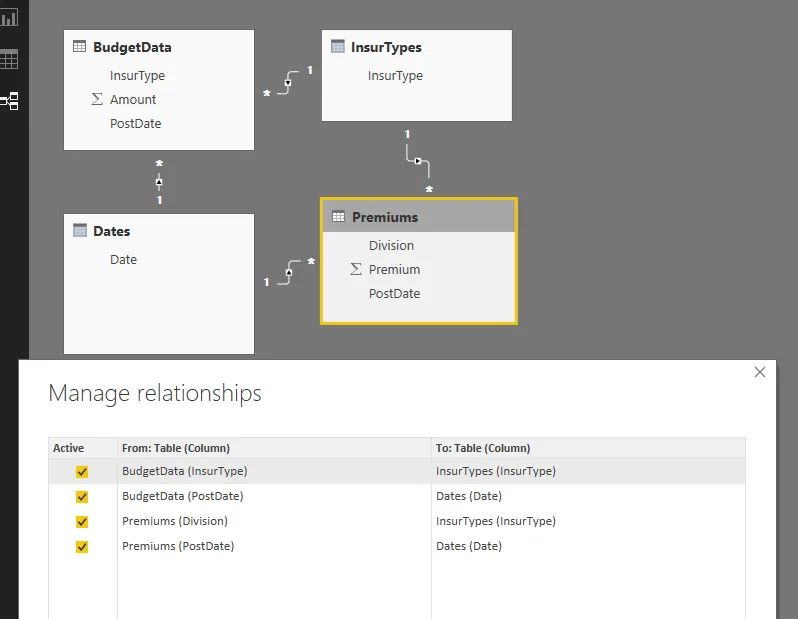
Task: Click the Dates table icon
Action: (x=80, y=231)
